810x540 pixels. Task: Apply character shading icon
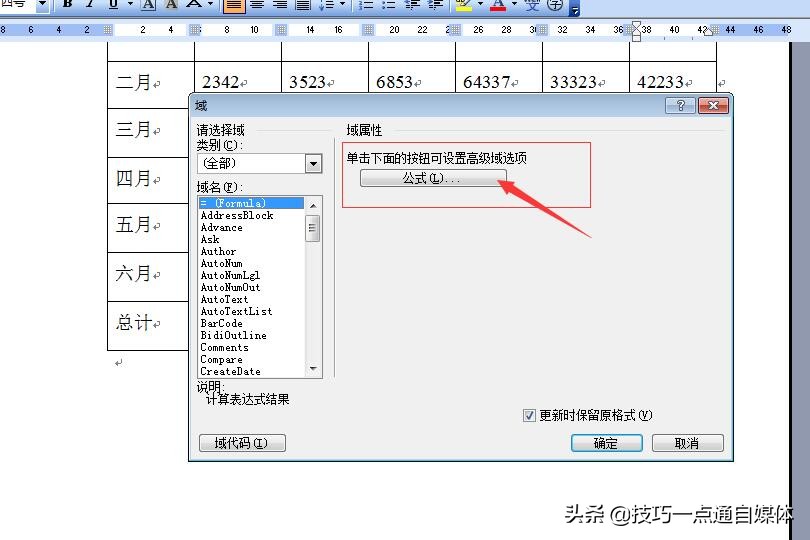click(171, 4)
